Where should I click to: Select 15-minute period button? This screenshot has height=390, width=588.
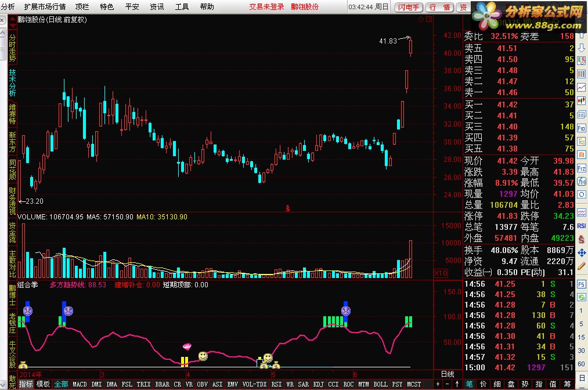(x=581, y=337)
